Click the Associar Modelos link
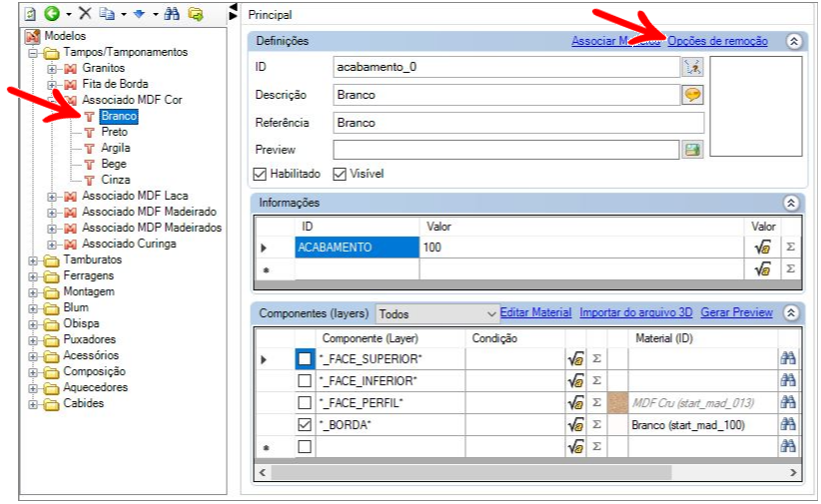Viewport: 821px width, 504px height. (x=615, y=41)
